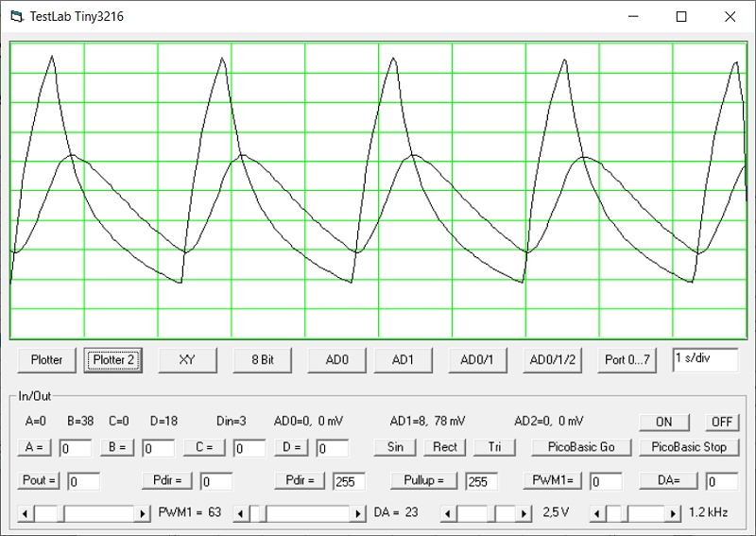The image size is (756, 536).
Task: Click left arrow of the 1.2 kHz scrollbar
Action: pos(596,513)
